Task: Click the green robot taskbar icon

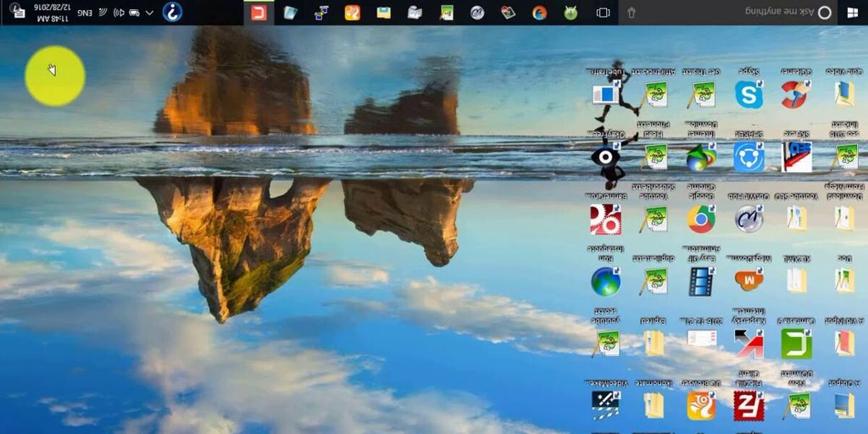Action: pos(570,12)
